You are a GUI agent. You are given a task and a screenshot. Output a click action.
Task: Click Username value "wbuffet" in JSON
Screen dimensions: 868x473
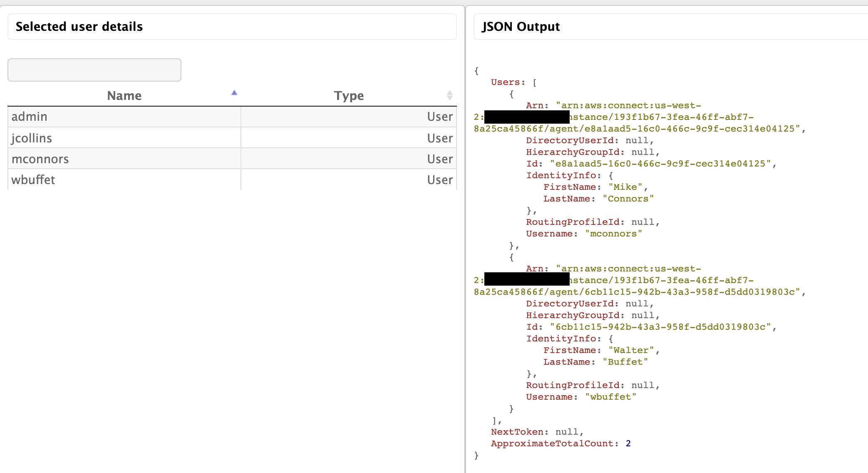click(x=610, y=397)
